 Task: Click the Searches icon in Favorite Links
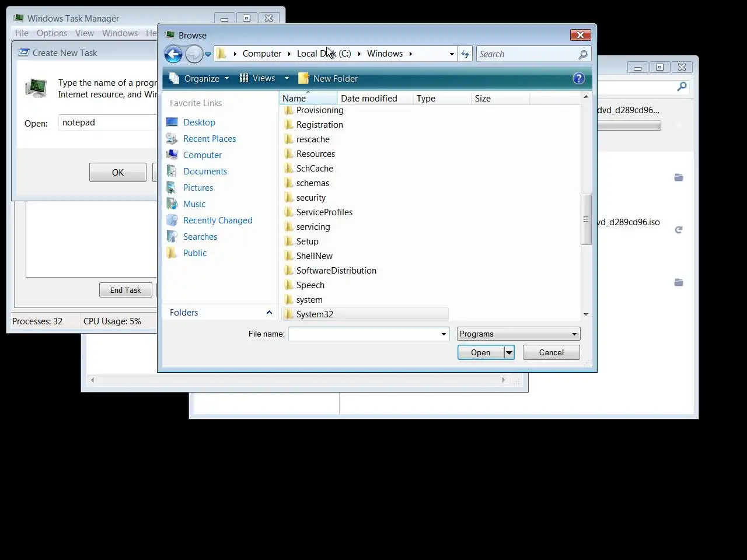pos(172,236)
